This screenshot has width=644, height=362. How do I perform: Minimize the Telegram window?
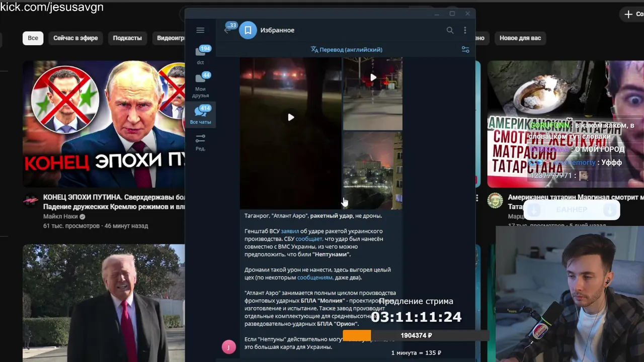(437, 14)
